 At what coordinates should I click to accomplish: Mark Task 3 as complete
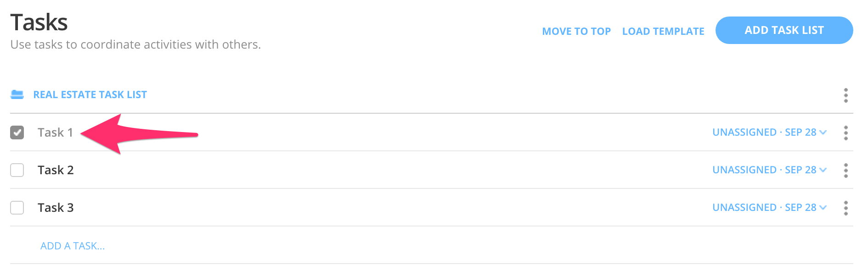[x=17, y=208]
